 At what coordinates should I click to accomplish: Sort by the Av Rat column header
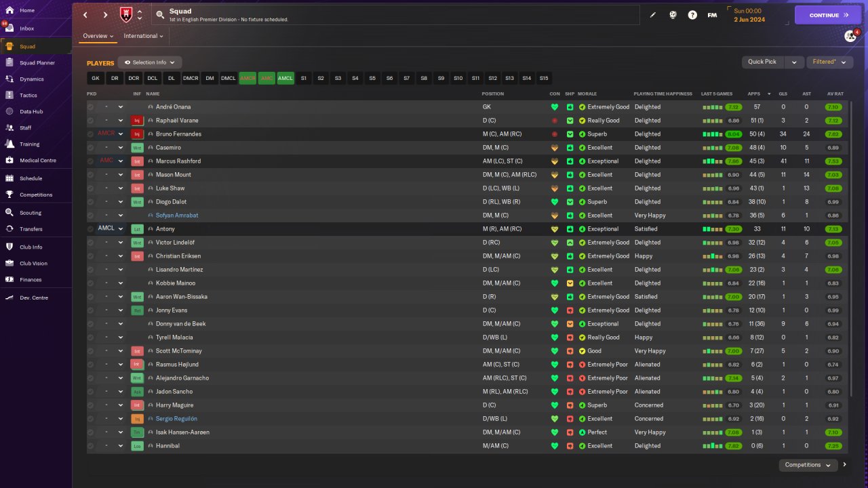click(835, 94)
